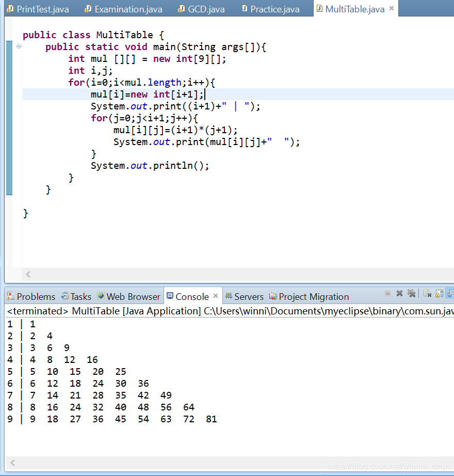Click the Practice.java file icon
Image resolution: width=454 pixels, height=476 pixels.
[x=245, y=9]
